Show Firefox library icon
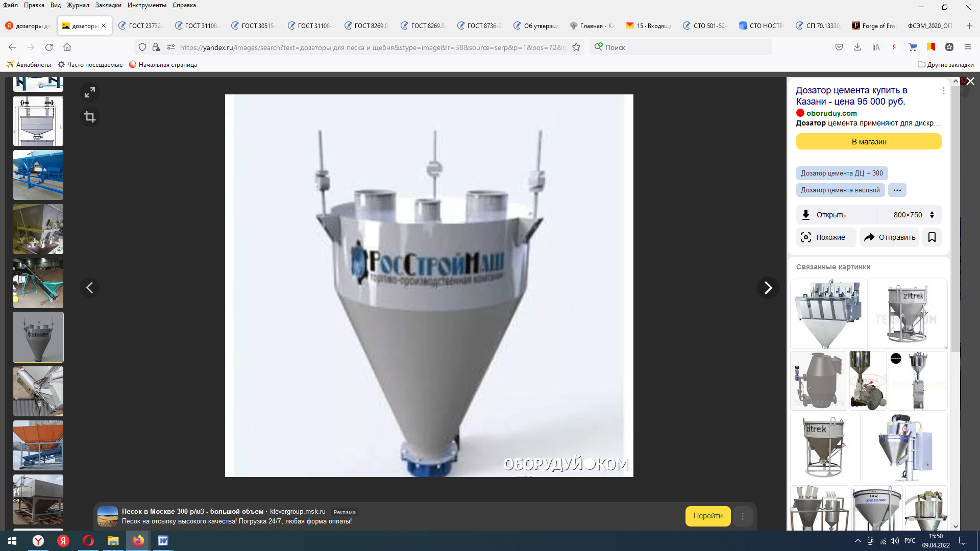Viewport: 980px width, 551px height. [876, 47]
